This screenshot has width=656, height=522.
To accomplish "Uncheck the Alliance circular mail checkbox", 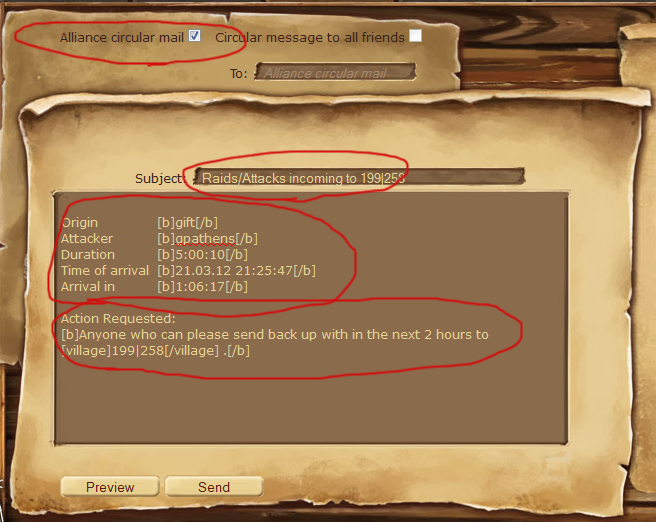I will click(x=195, y=36).
